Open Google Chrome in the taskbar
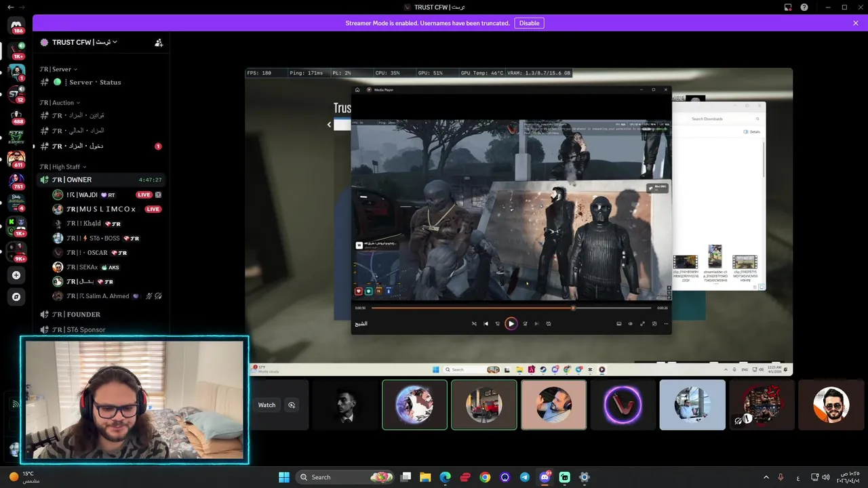This screenshot has width=868, height=488. point(485,477)
